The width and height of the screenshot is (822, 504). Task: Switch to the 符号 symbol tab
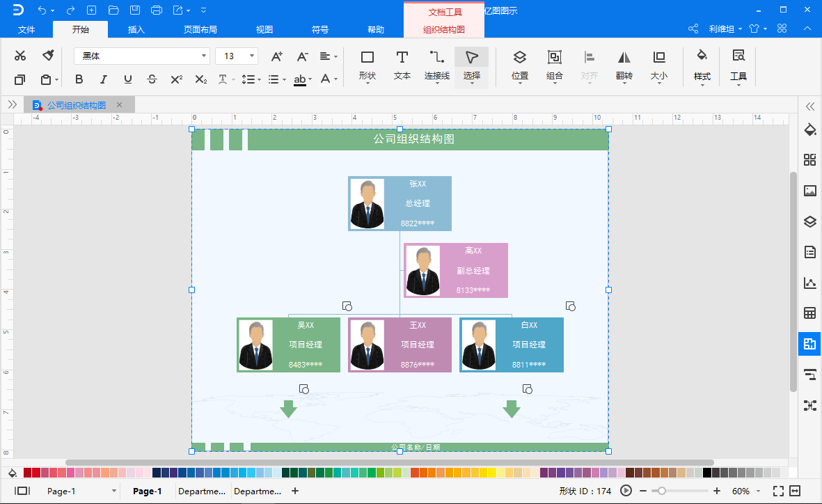pos(319,29)
